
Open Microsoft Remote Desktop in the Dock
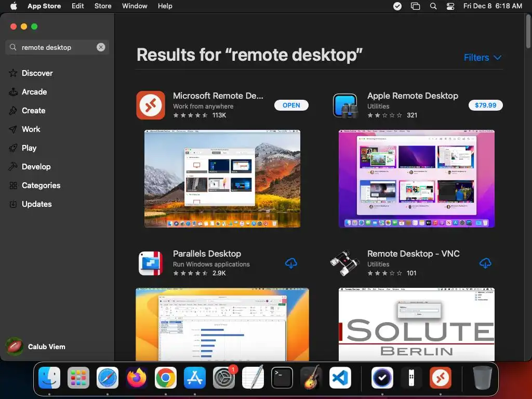click(x=441, y=378)
